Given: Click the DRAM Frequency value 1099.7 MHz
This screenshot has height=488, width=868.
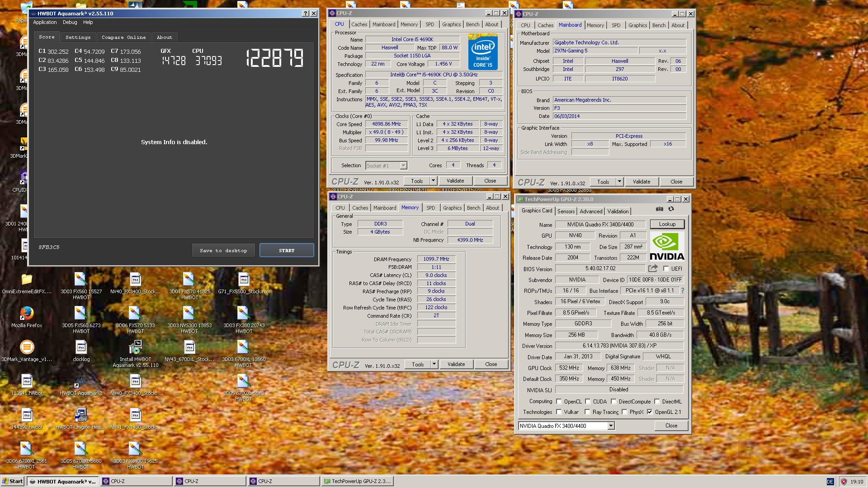Looking at the screenshot, I should pos(436,259).
